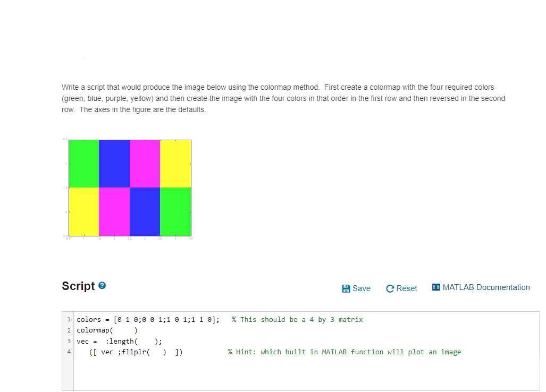Click the green block in the figure's top row

point(83,162)
